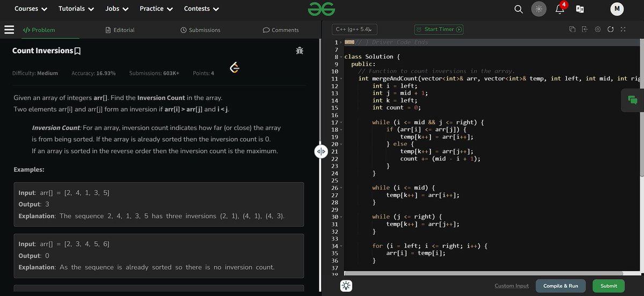This screenshot has height=296, width=644.
Task: Click 'int count = 0;' code line
Action: (398, 107)
